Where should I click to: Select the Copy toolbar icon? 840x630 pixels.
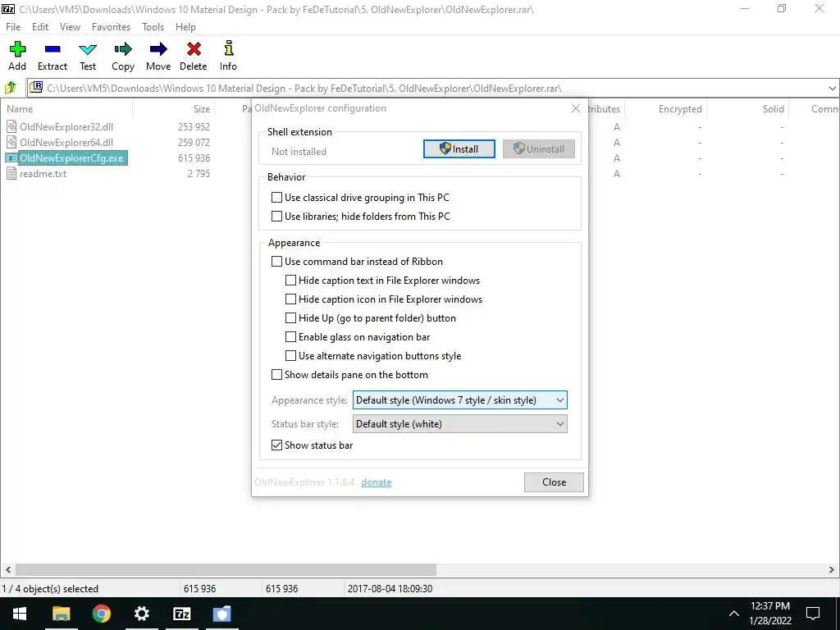(x=123, y=49)
